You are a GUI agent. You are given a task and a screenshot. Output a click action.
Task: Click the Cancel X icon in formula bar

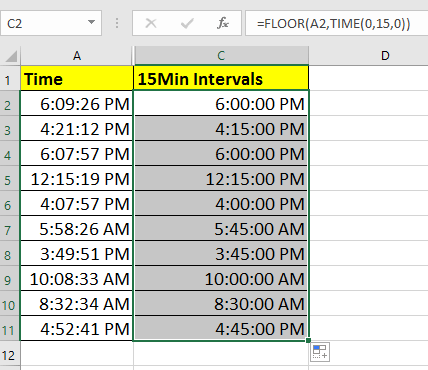[x=151, y=23]
